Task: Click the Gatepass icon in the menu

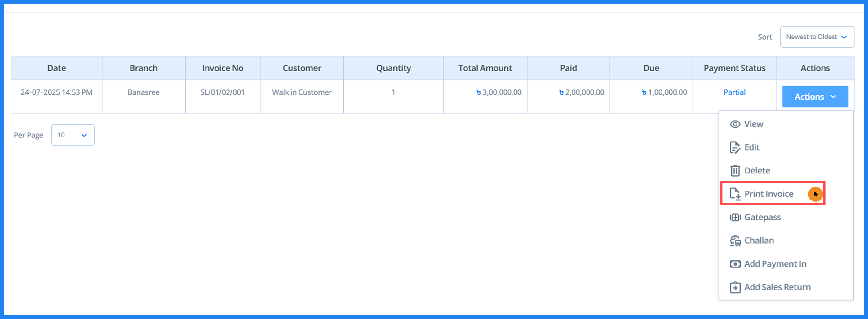Action: [x=735, y=217]
